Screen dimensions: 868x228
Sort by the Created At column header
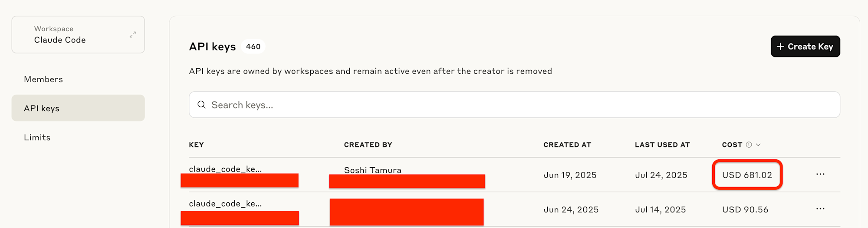click(x=567, y=145)
